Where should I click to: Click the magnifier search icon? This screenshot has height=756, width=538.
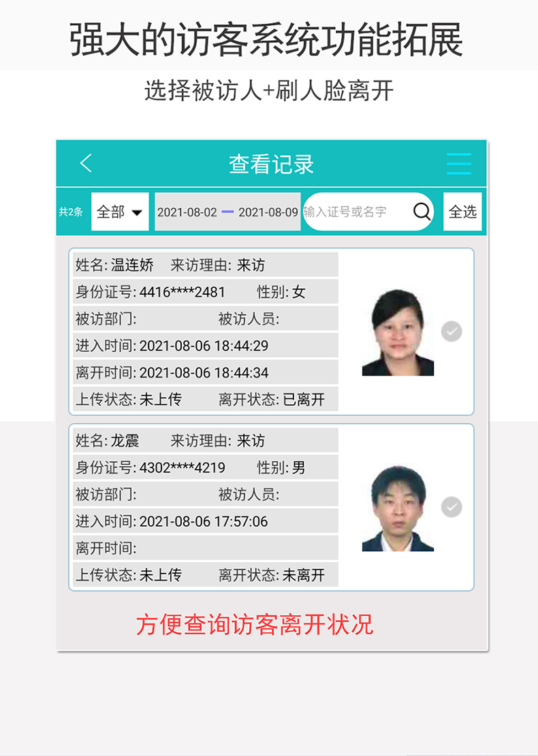422,212
